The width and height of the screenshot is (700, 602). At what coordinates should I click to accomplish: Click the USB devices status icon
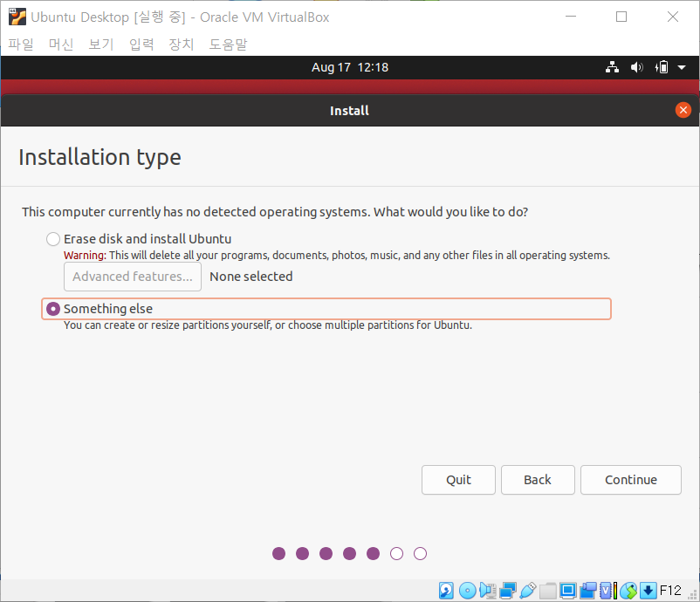(528, 591)
